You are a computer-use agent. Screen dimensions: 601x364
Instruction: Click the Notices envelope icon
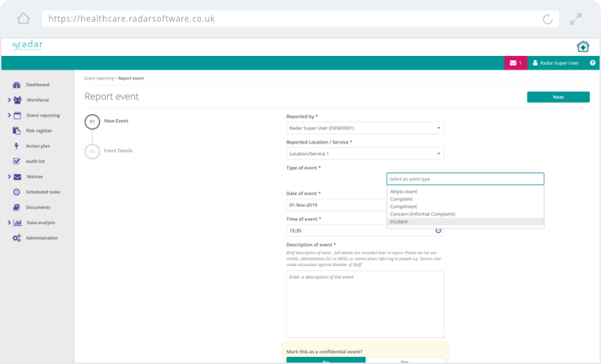(18, 176)
